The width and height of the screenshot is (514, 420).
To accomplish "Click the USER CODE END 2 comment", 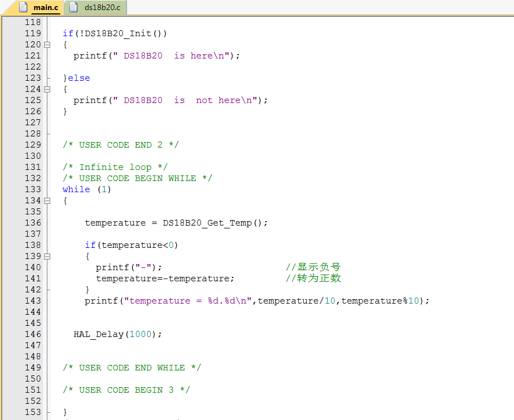I will pos(121,145).
